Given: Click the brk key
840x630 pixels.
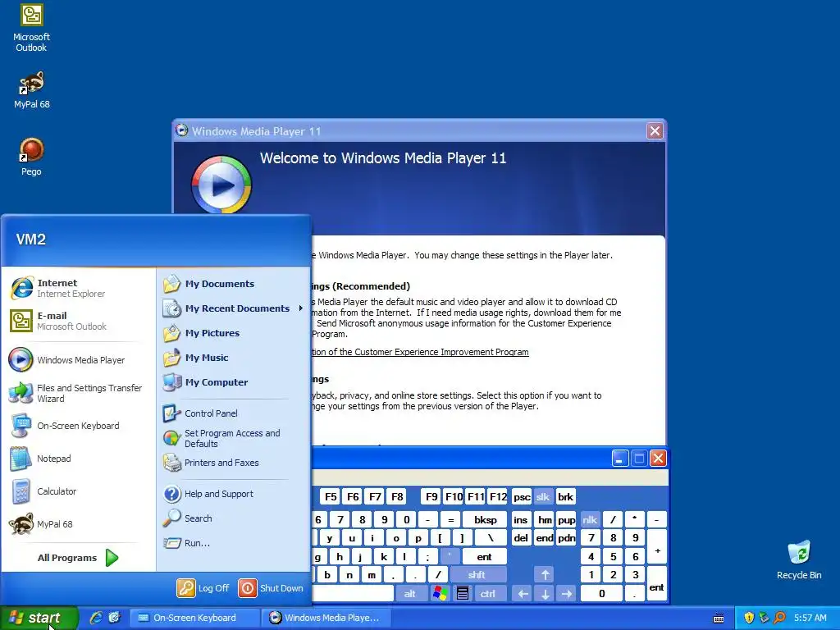Looking at the screenshot, I should tap(565, 497).
